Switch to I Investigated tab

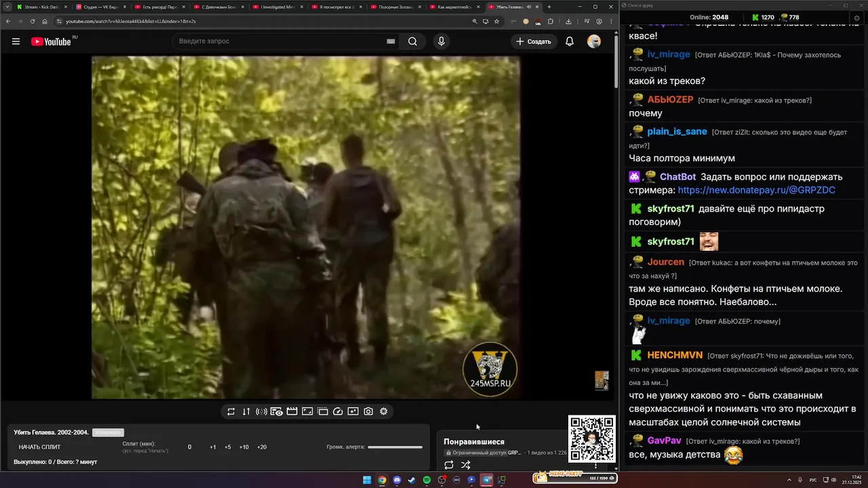click(x=277, y=7)
